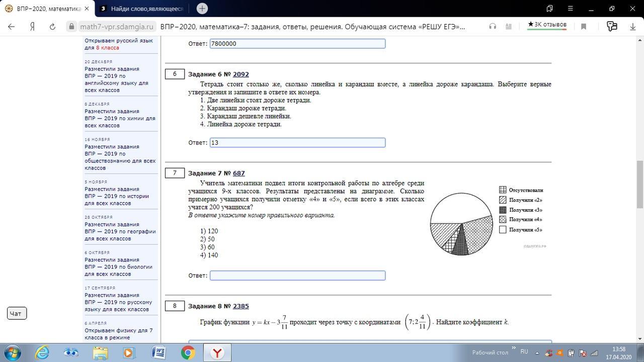
Task: Click the legend entry 'Получили «4»'
Action: pos(521,220)
